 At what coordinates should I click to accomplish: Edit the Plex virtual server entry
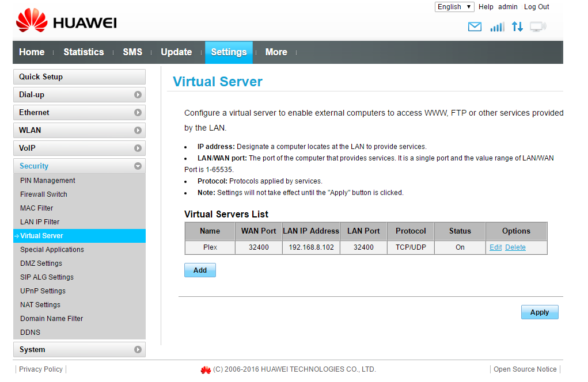pyautogui.click(x=495, y=247)
